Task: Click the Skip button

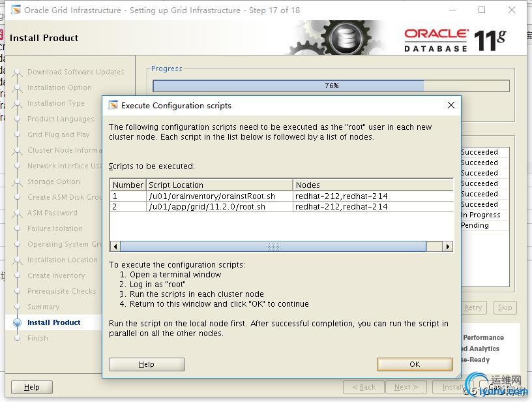Action: click(505, 307)
